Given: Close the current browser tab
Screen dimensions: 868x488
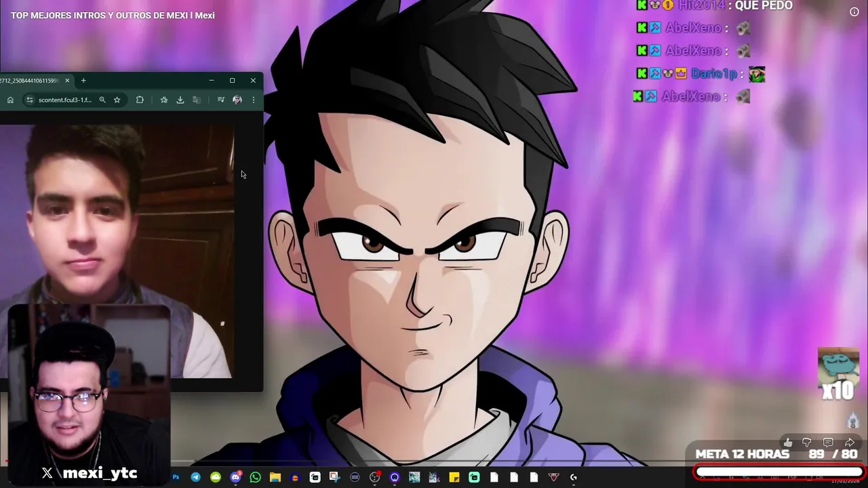Looking at the screenshot, I should (67, 81).
